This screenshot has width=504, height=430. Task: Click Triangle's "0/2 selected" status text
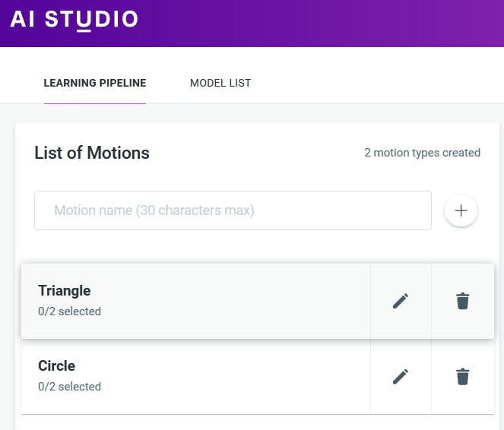[69, 311]
